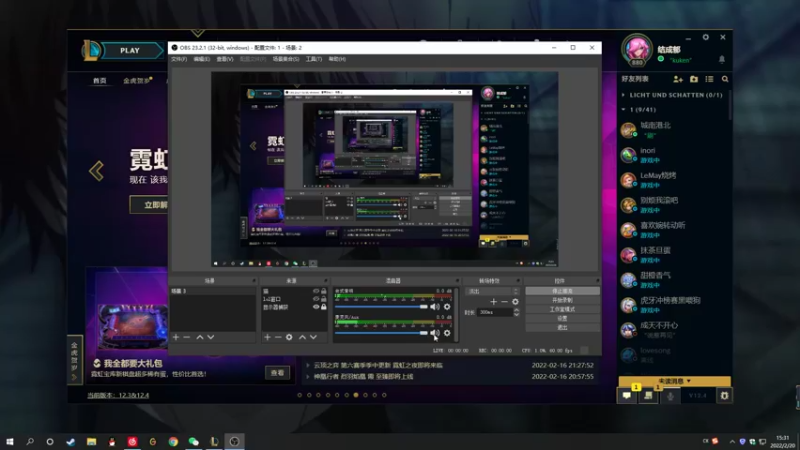Open source properties gear in the sources panel
The image size is (800, 450).
click(289, 337)
